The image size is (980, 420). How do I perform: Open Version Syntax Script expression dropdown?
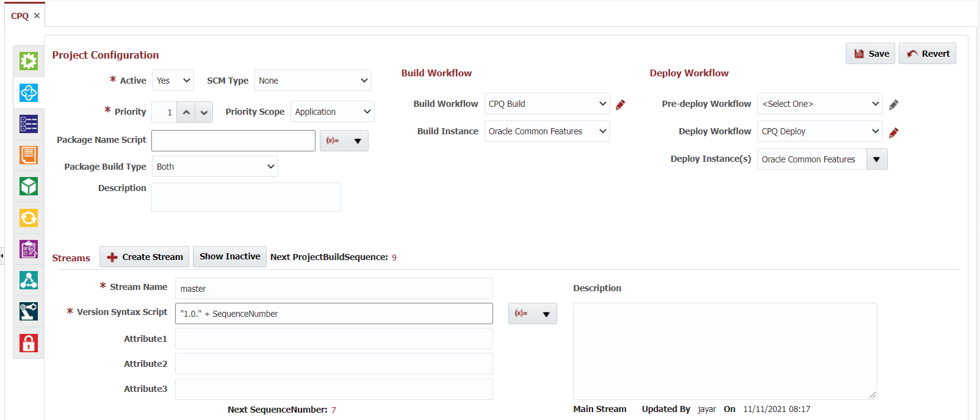533,314
